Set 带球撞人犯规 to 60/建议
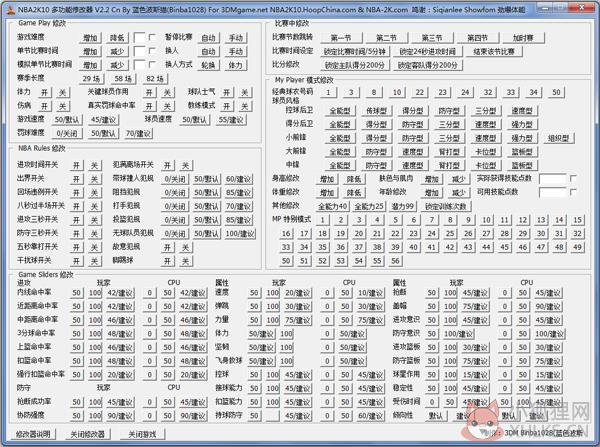Viewport: 600px width, 447px height. tap(238, 179)
